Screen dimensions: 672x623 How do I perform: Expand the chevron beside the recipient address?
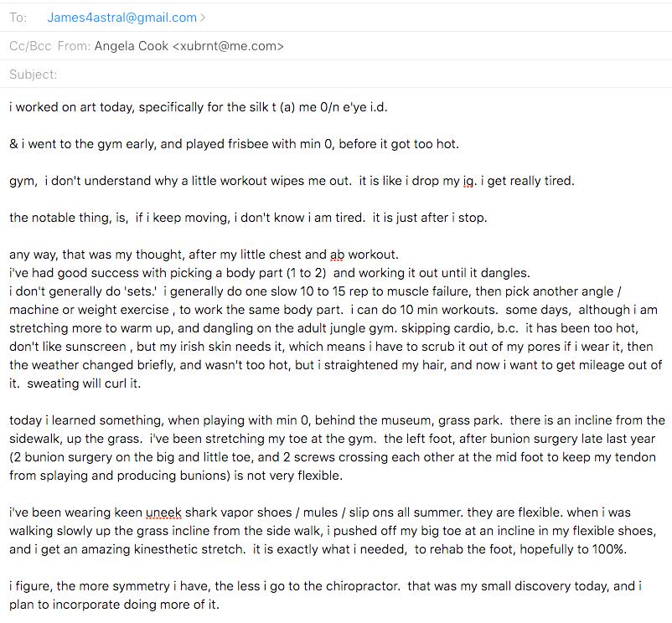pos(203,18)
